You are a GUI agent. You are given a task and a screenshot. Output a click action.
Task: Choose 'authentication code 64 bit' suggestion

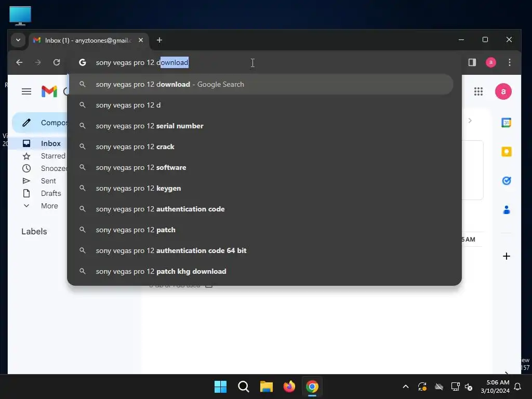[261, 250]
